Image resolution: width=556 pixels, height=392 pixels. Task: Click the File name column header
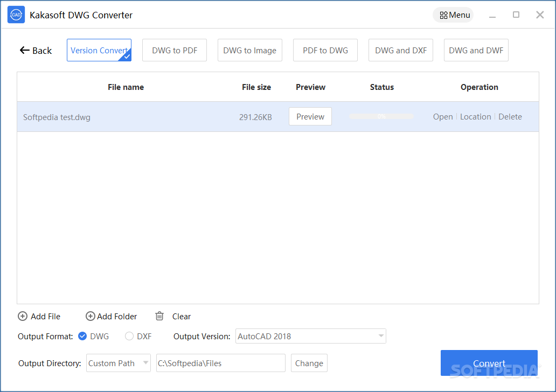click(x=126, y=87)
